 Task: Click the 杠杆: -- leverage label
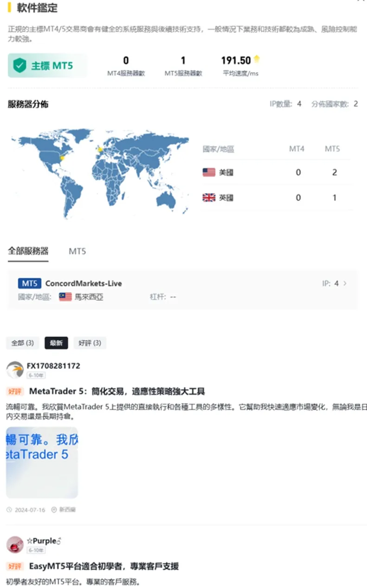pyautogui.click(x=163, y=297)
